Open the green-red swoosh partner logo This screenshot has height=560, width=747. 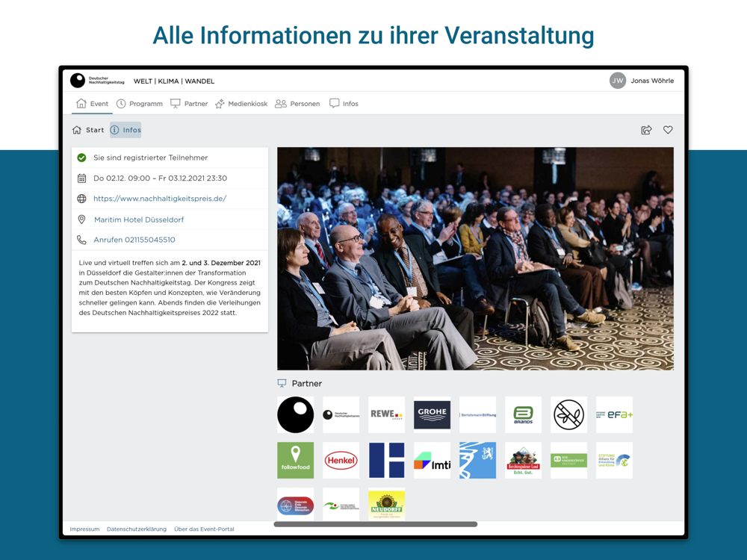point(341,505)
